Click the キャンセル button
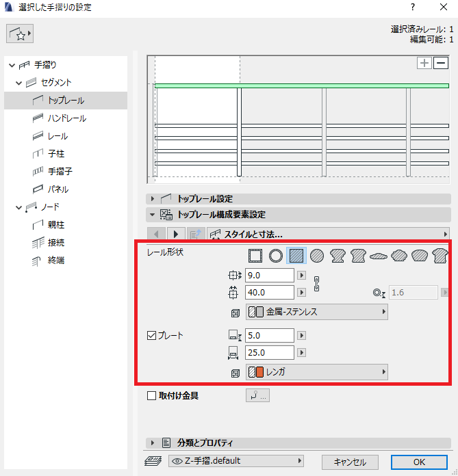 pyautogui.click(x=350, y=462)
